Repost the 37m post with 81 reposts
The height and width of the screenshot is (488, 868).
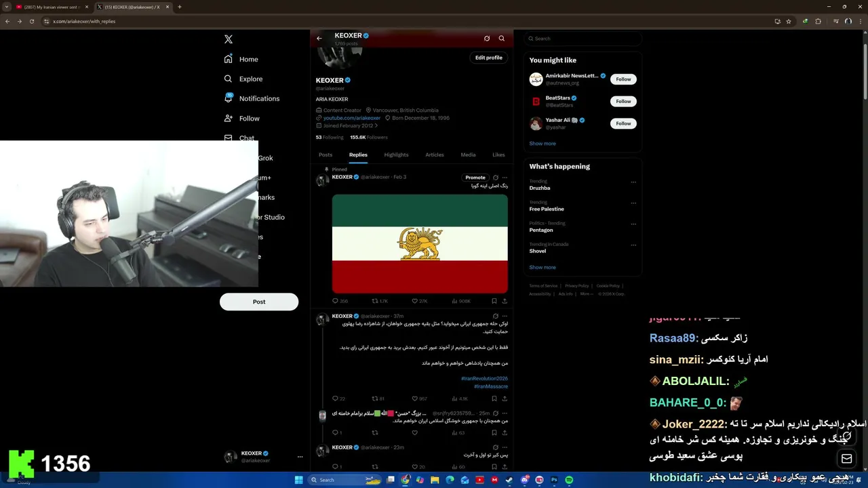point(375,399)
